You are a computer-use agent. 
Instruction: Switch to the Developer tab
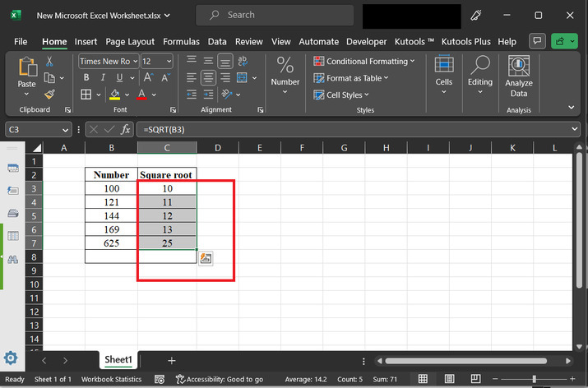366,42
